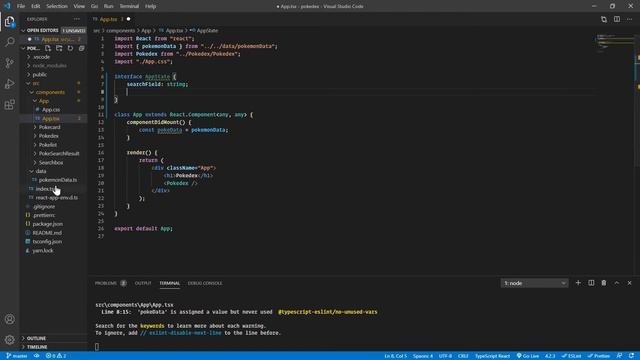Image resolution: width=640 pixels, height=360 pixels.
Task: Expand the Outline section
Action: pos(54,338)
